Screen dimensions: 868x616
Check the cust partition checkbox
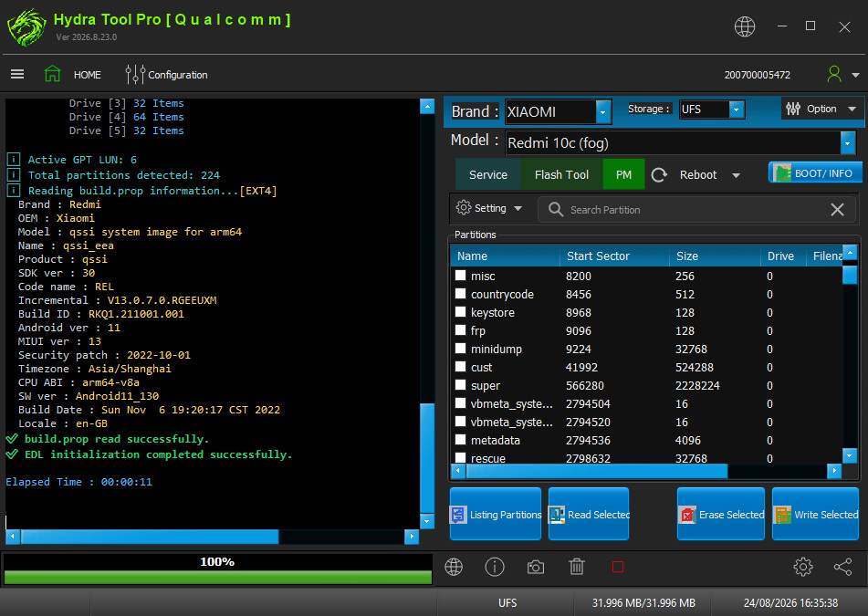(x=461, y=366)
